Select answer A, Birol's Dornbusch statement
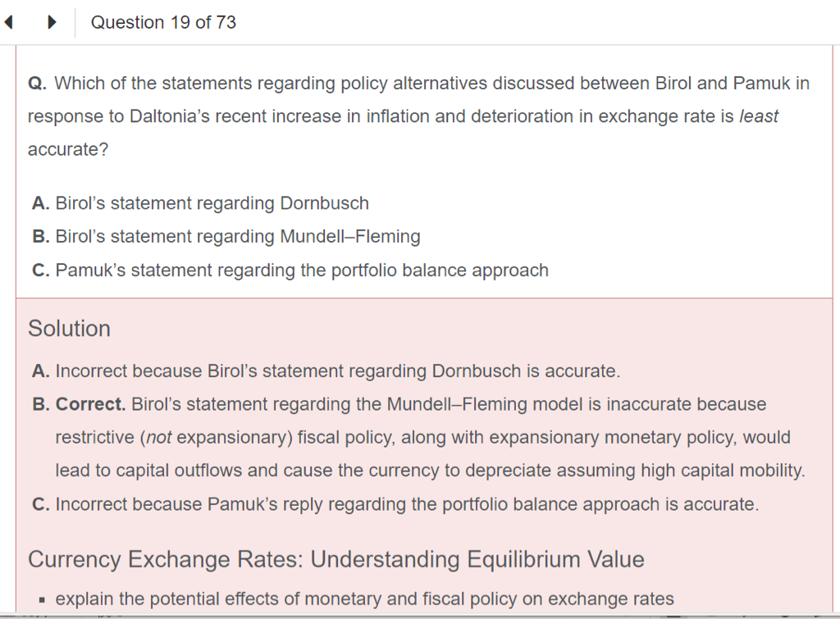This screenshot has height=619, width=840. pyautogui.click(x=212, y=203)
